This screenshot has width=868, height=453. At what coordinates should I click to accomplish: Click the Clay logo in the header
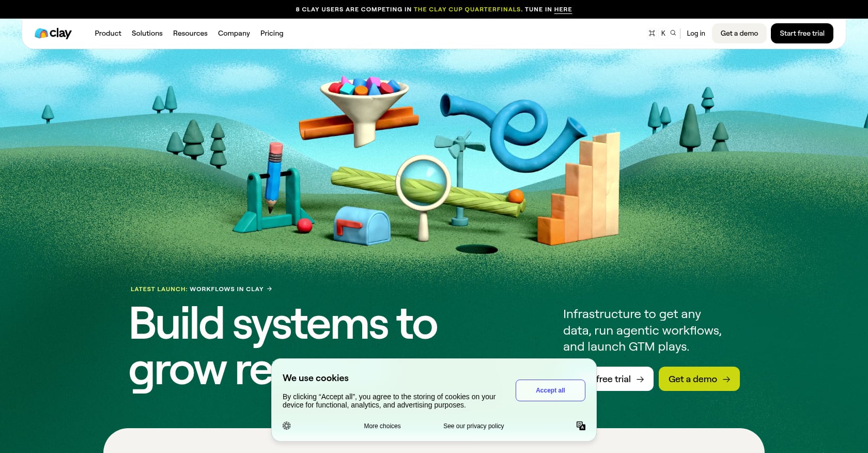pyautogui.click(x=53, y=33)
